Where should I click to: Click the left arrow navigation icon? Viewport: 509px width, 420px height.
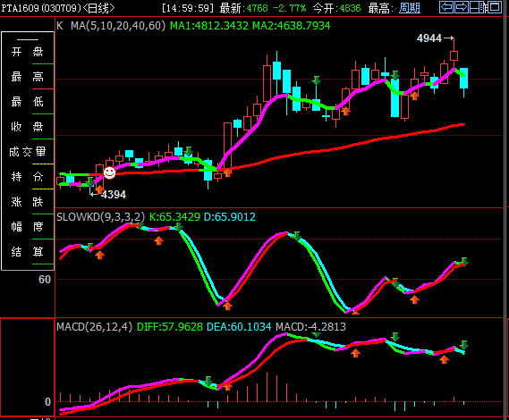tap(446, 7)
